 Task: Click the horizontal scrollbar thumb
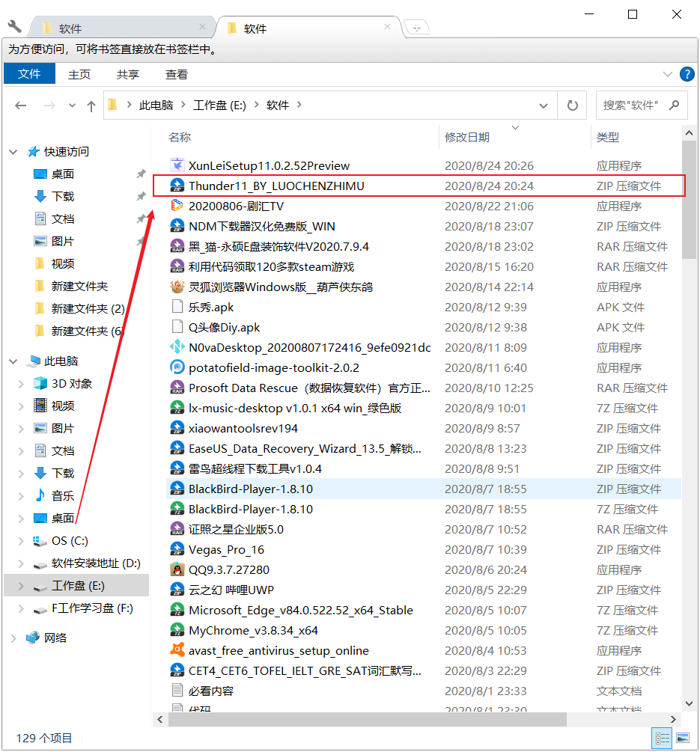click(x=367, y=719)
